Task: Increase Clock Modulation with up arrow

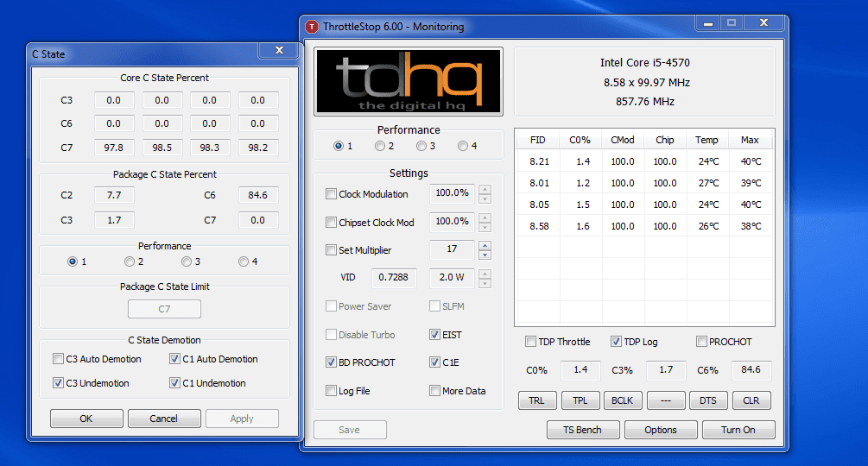Action: 485,189
